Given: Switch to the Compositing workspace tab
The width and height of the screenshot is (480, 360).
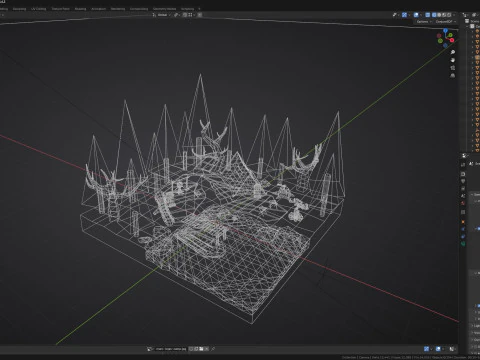Looking at the screenshot, I should (x=139, y=9).
